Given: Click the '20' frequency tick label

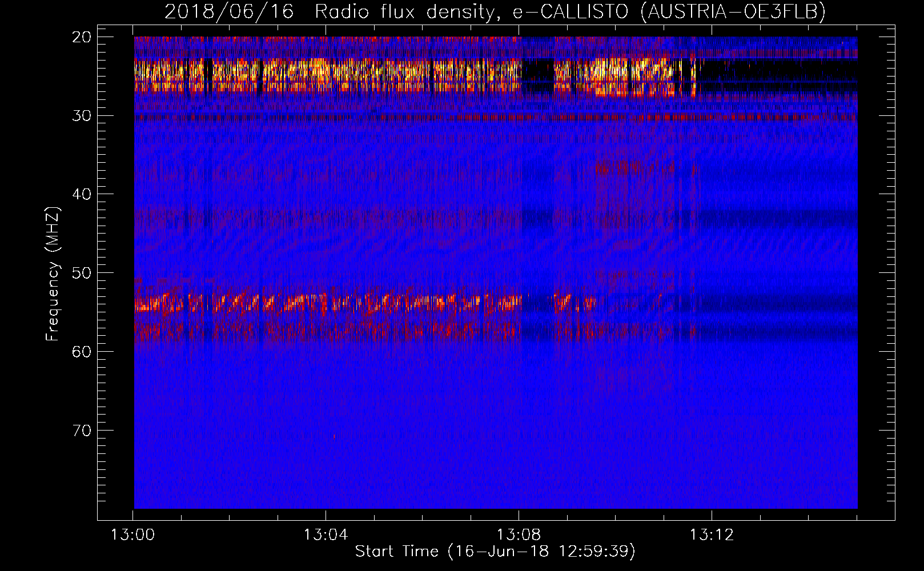Looking at the screenshot, I should click(82, 37).
